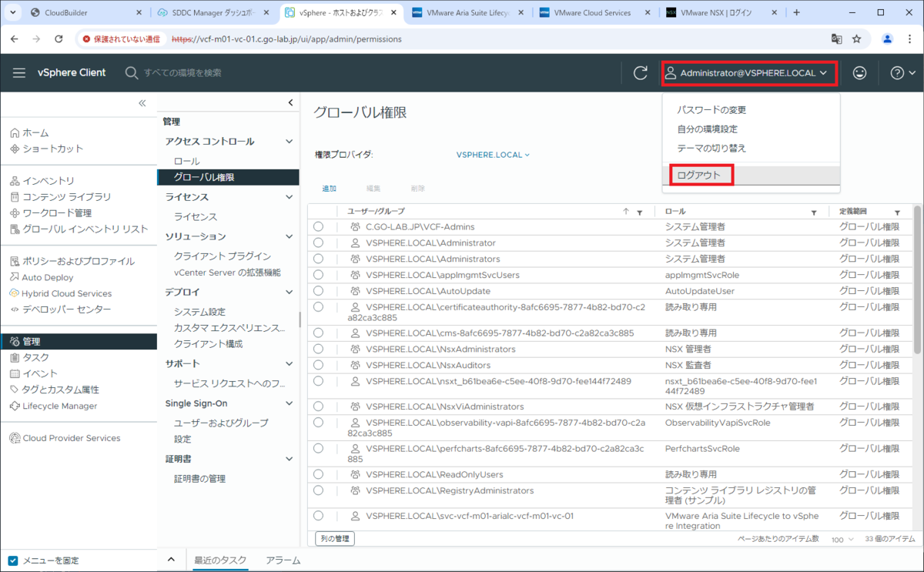Image resolution: width=924 pixels, height=572 pixels.
Task: Open クライアント プラグイン link
Action: coord(222,256)
